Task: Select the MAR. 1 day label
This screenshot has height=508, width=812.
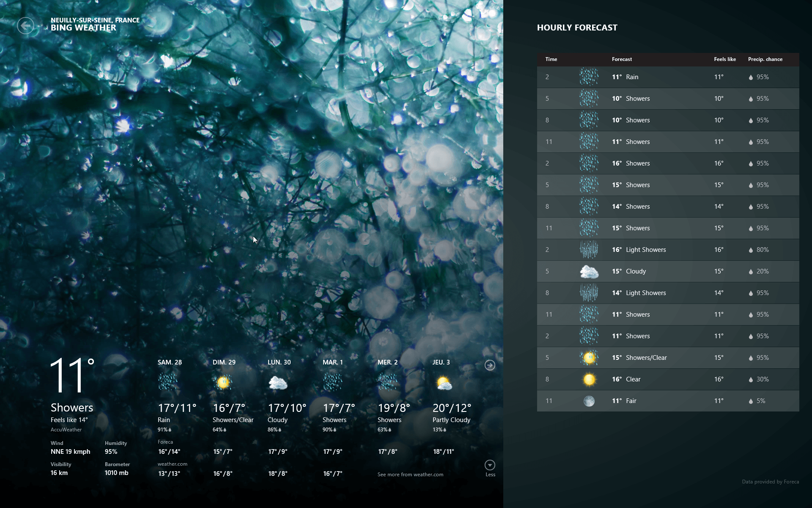Action: click(x=333, y=362)
